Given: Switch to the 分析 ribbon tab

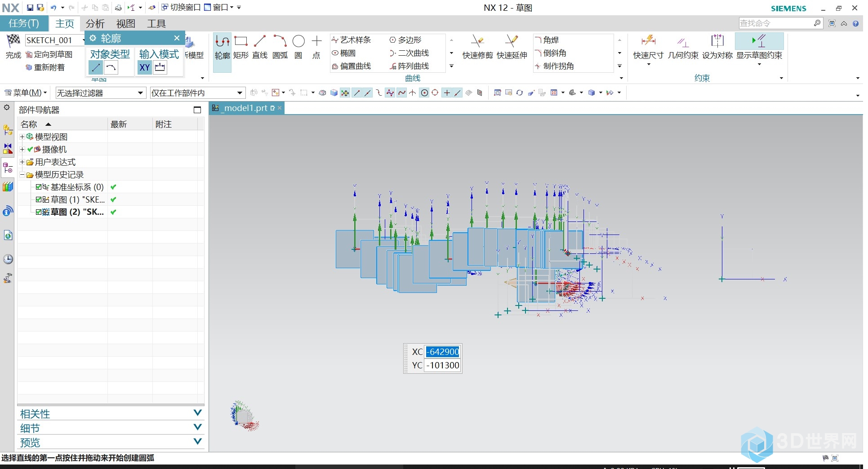Looking at the screenshot, I should [95, 23].
